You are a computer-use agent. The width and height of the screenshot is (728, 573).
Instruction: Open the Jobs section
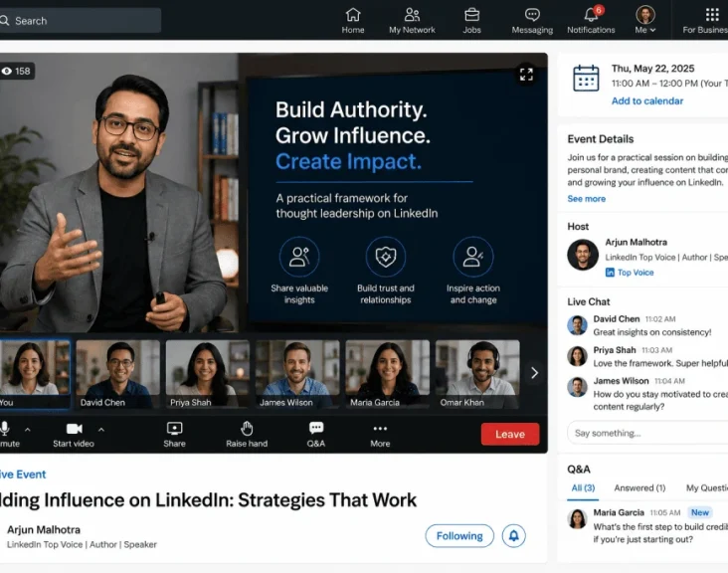pos(471,21)
